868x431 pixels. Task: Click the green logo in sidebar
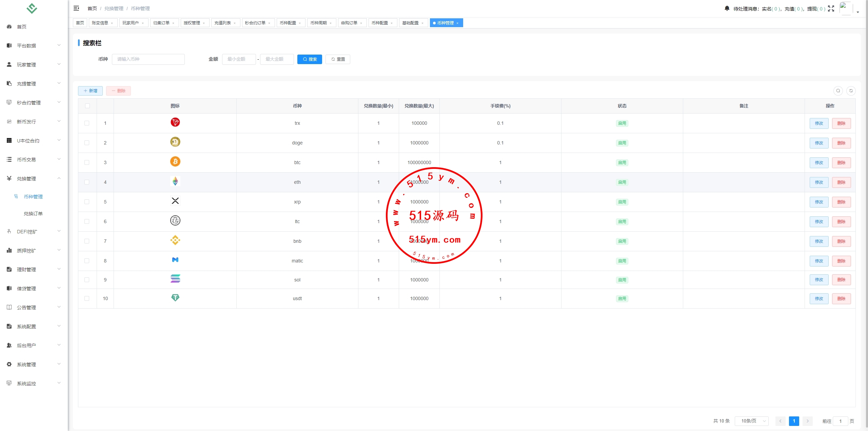32,8
